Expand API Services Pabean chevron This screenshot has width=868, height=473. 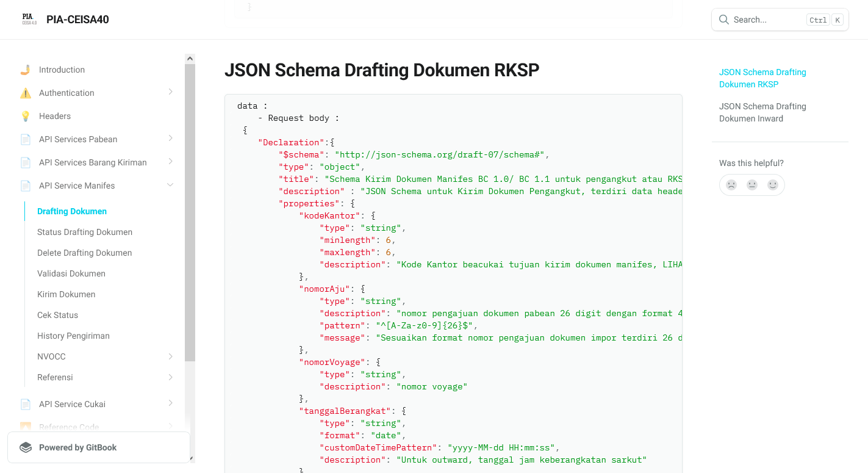pos(170,139)
